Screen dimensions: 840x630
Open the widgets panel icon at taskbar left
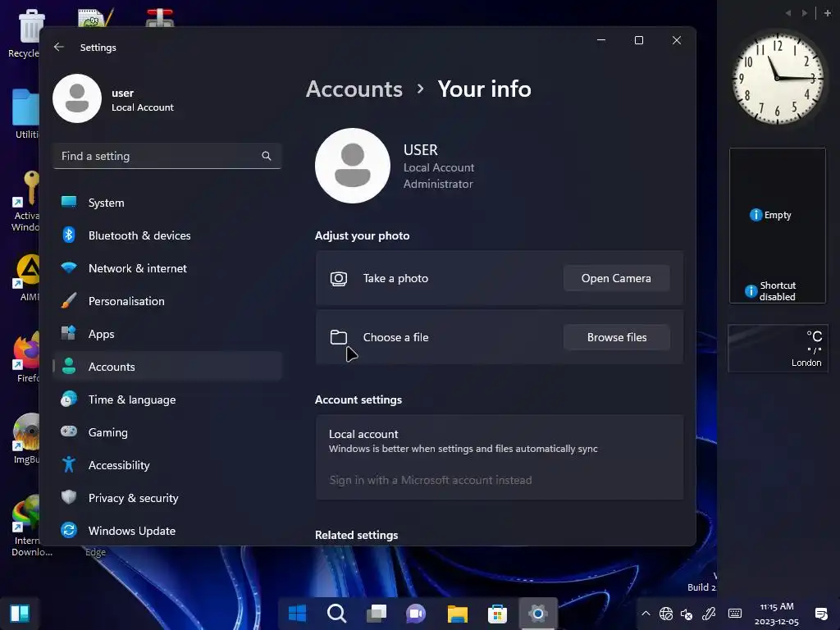20,613
